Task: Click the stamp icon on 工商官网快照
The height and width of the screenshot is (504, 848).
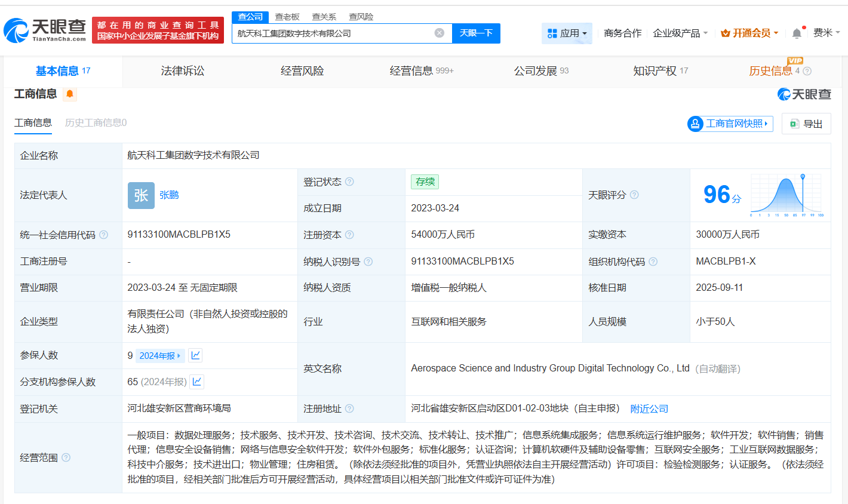Action: [695, 124]
